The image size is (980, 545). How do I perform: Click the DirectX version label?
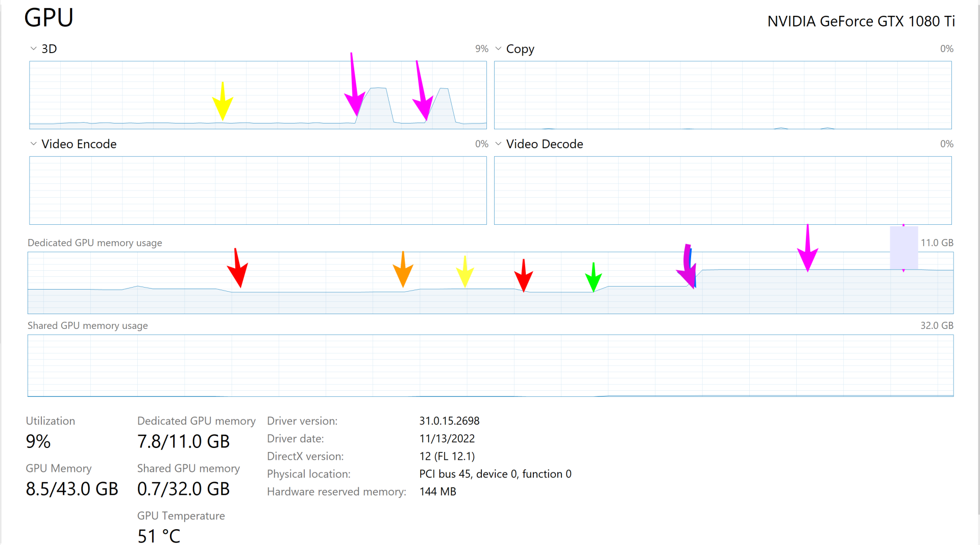305,456
